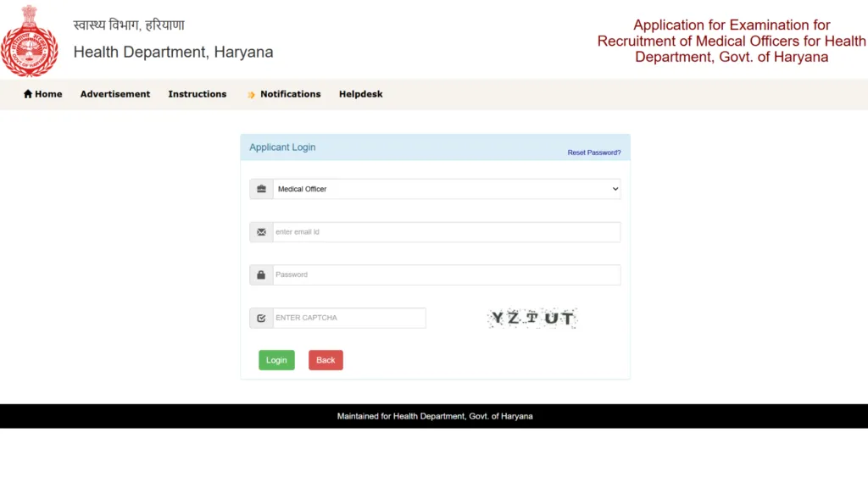Image resolution: width=868 pixels, height=488 pixels.
Task: Click the red Back button
Action: pos(325,359)
